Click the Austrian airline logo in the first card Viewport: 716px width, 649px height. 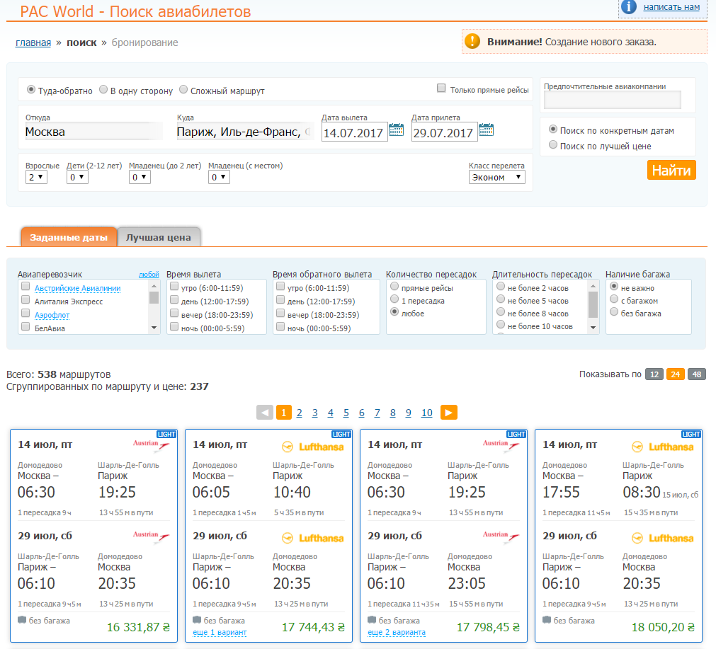151,445
